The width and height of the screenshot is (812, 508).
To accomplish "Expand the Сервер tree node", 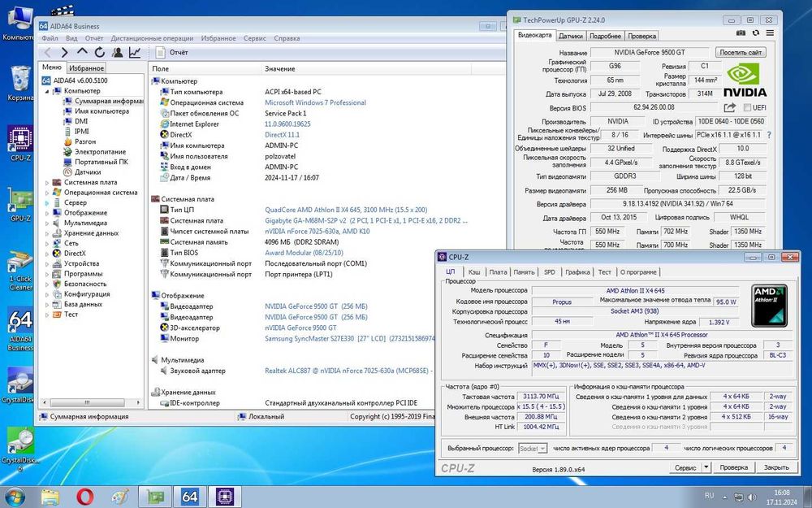I will click(x=47, y=202).
